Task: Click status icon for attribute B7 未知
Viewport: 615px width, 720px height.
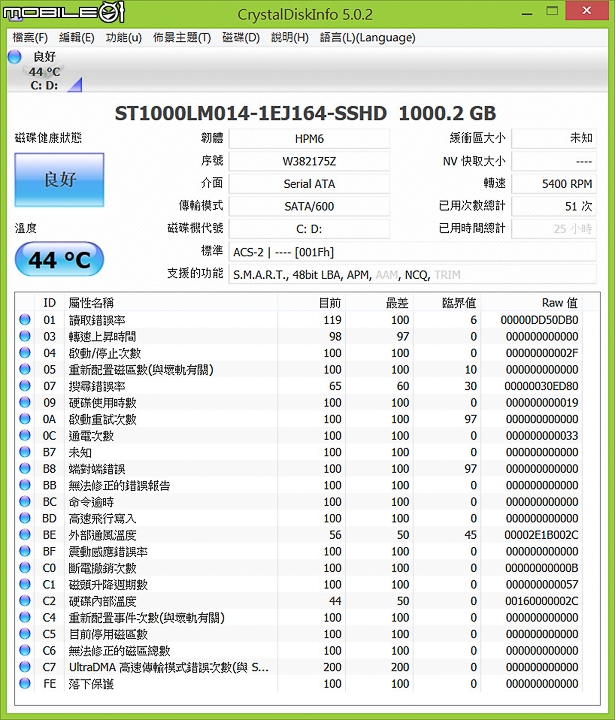Action: [x=25, y=452]
